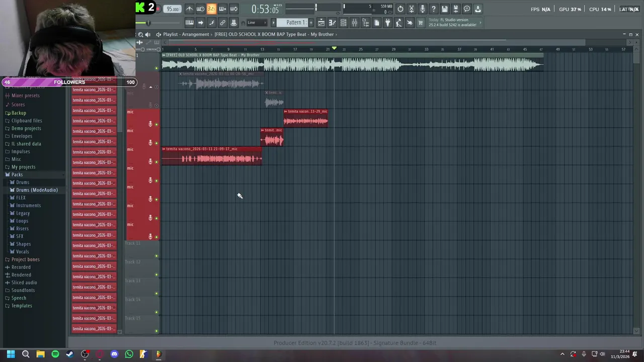Mute track 1 holding the beat audio
Image resolution: width=644 pixels, height=362 pixels.
coord(156,68)
